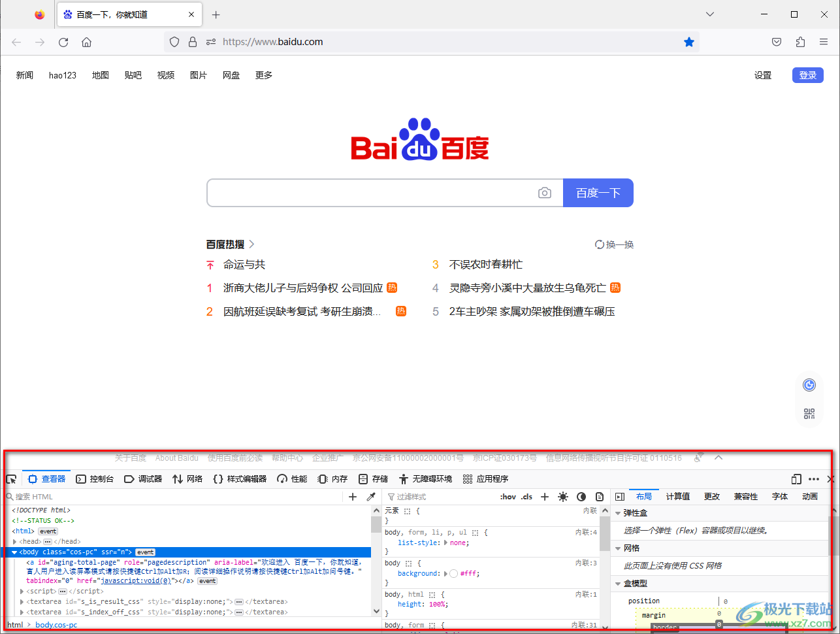
Task: Click the 搜索 HTML search field
Action: point(173,497)
